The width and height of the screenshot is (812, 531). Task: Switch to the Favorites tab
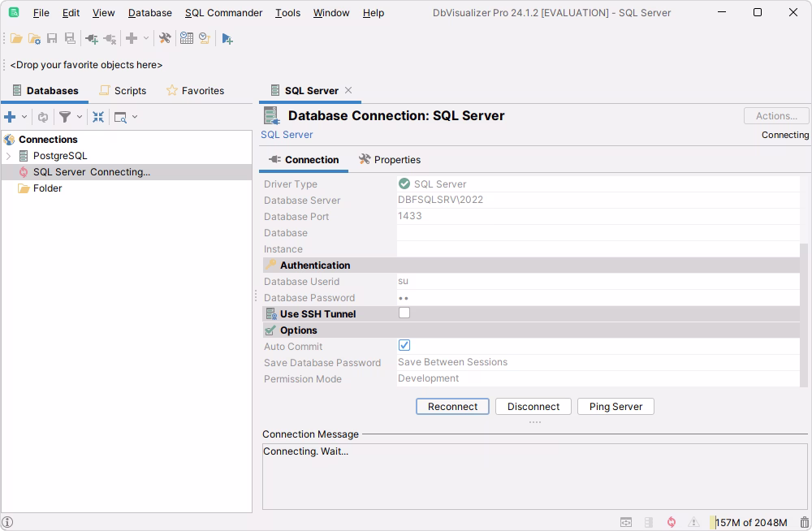(x=196, y=91)
